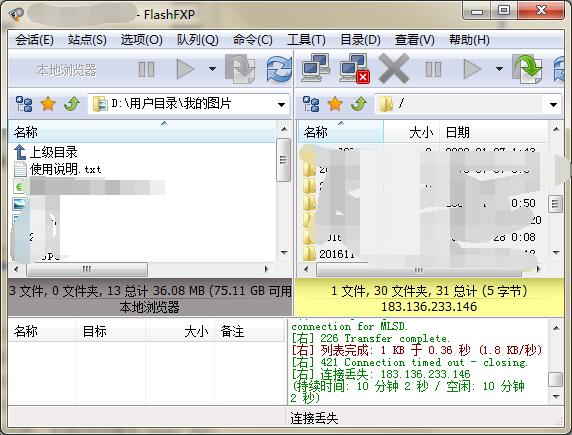The width and height of the screenshot is (572, 435).
Task: Select 上级目录 in local file list
Action: (x=46, y=152)
